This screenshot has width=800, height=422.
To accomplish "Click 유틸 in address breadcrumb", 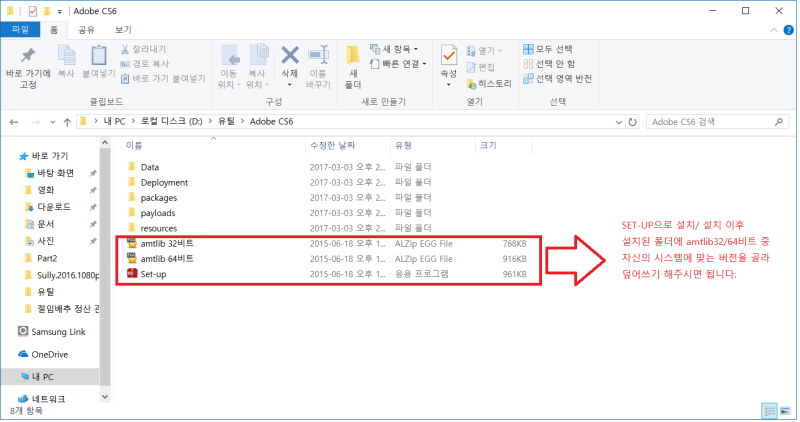I will [226, 121].
